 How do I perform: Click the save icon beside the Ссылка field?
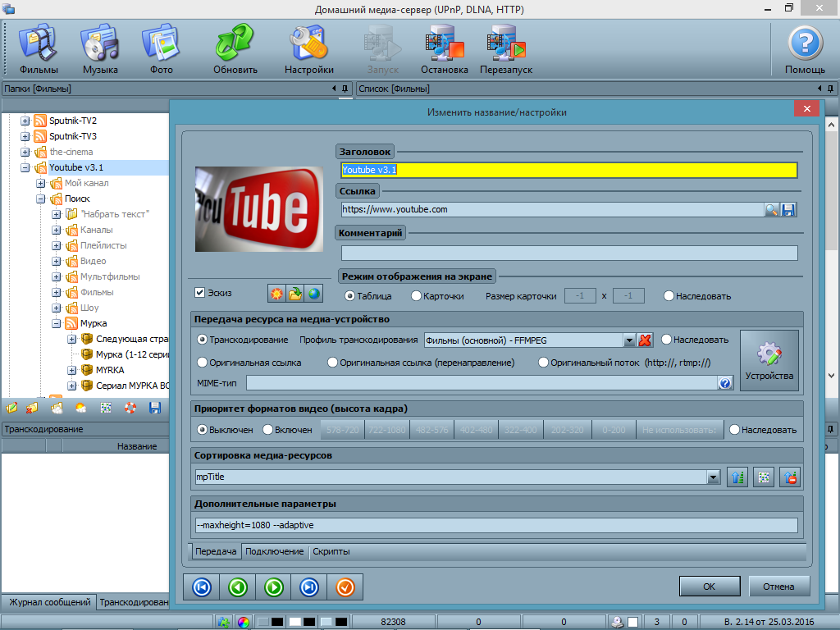point(788,210)
